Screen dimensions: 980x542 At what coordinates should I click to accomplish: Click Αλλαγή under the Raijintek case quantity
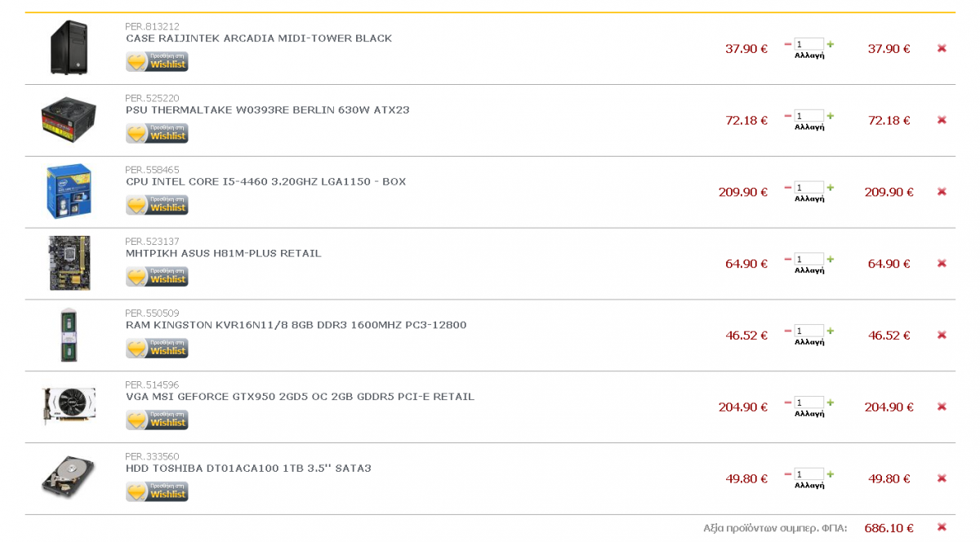click(x=809, y=56)
